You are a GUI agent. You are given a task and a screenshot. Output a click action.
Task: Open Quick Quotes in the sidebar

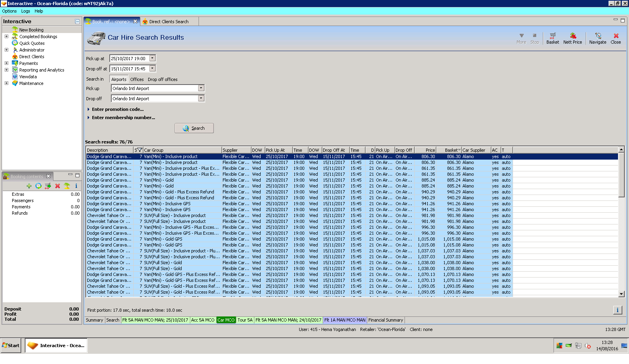click(32, 43)
